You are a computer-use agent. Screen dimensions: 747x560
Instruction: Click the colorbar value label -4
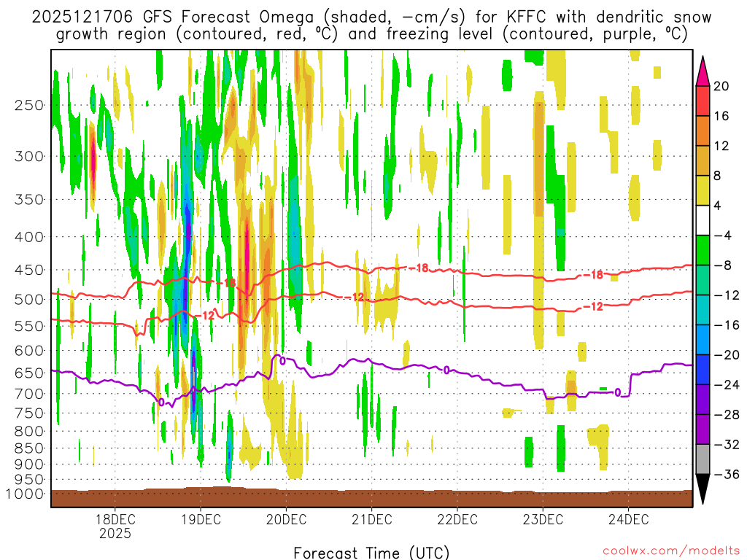723,236
